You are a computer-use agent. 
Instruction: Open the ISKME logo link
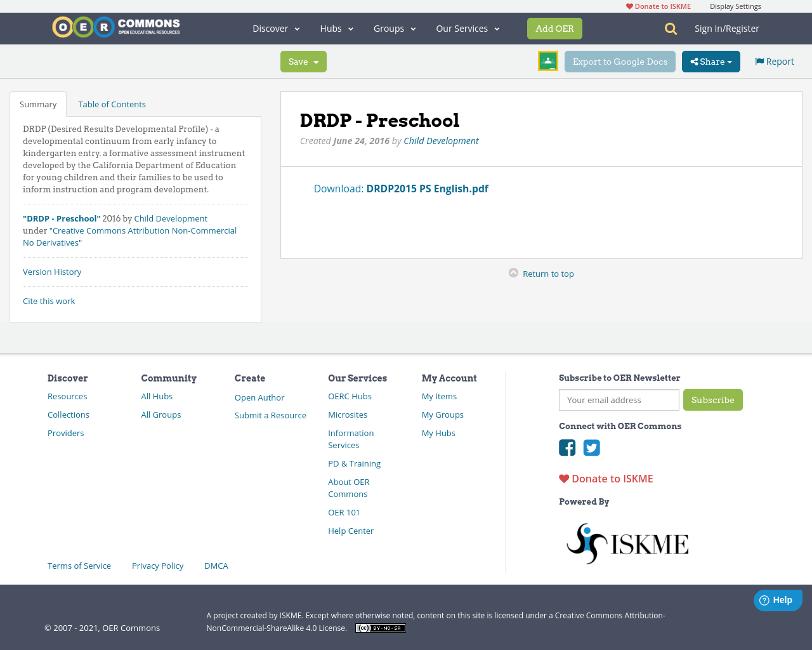pos(627,543)
